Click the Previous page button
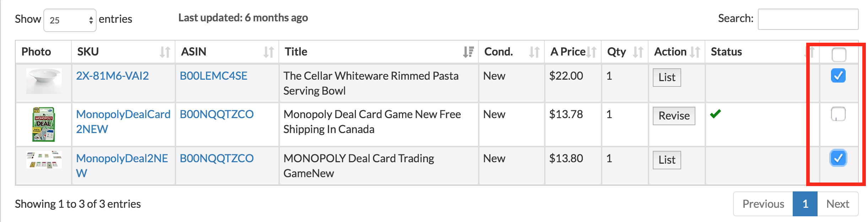This screenshot has height=222, width=868. 763,204
